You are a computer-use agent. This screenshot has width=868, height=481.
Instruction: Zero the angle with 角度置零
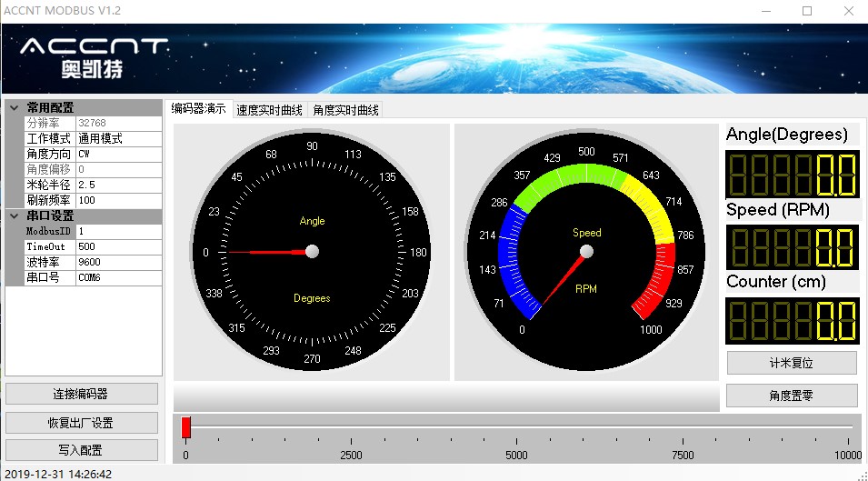(791, 396)
